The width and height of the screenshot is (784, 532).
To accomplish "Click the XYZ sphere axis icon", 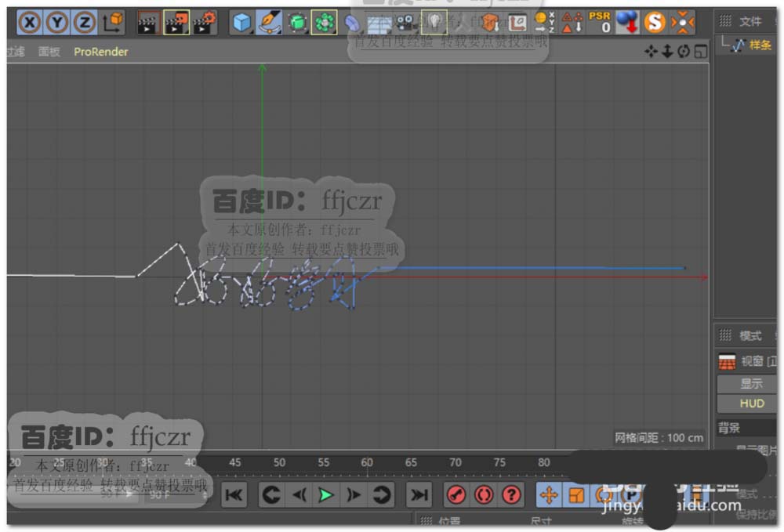I will (x=543, y=23).
